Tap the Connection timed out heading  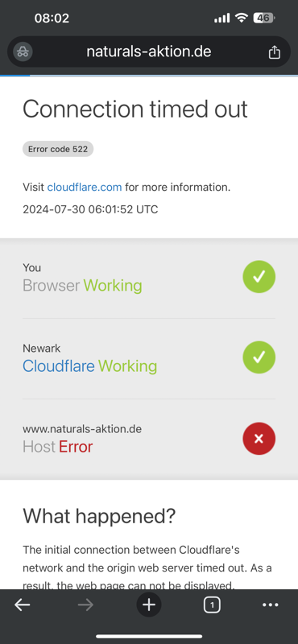(135, 109)
